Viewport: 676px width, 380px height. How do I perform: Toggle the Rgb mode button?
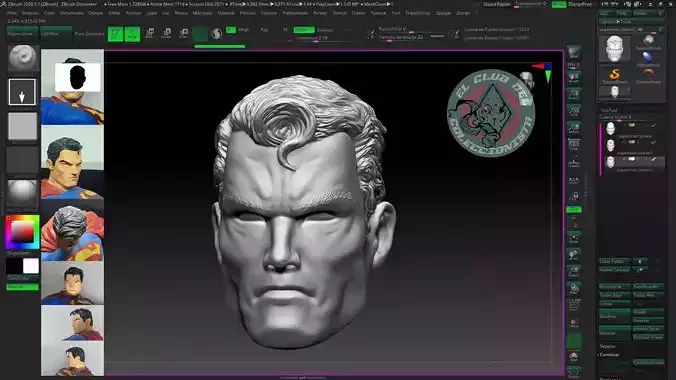click(264, 30)
